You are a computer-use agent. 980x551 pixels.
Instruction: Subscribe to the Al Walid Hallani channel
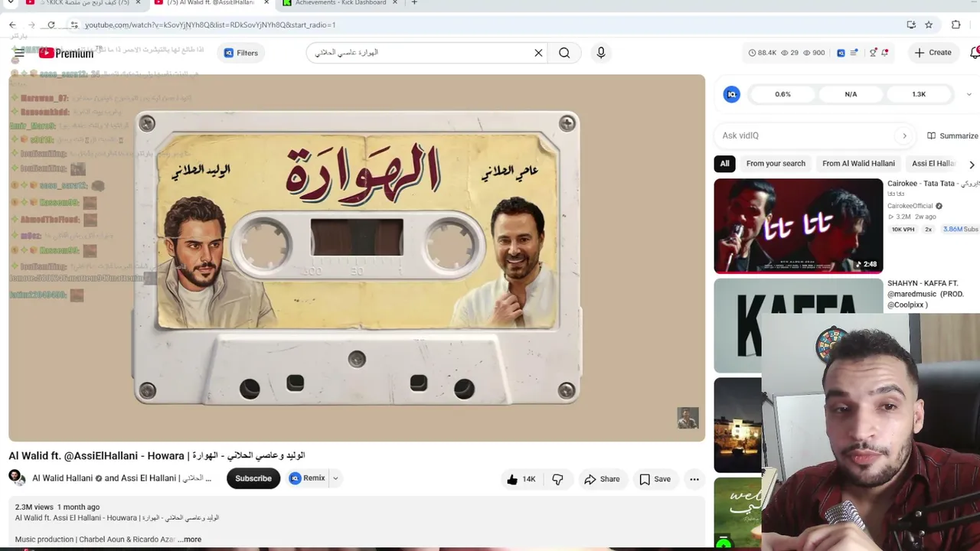click(253, 478)
